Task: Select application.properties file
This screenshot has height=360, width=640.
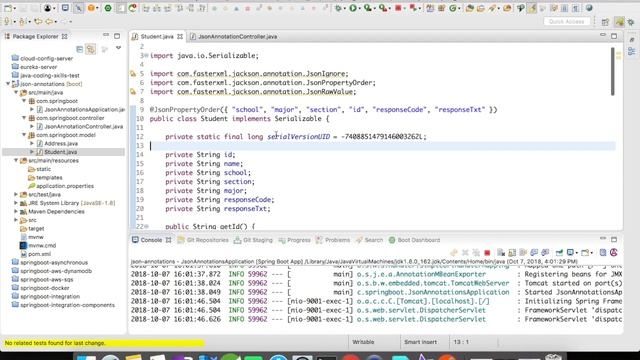Action: coord(64,186)
